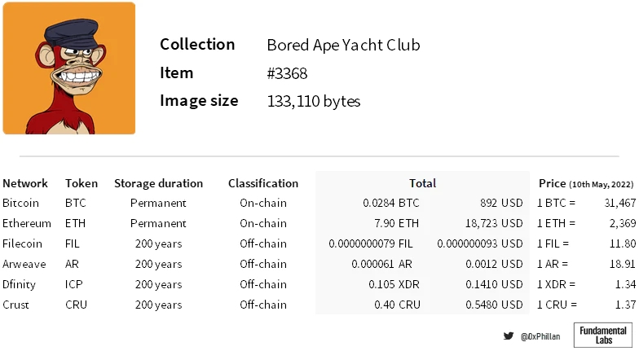Select the Filecoin network row
The image size is (639, 364).
(24, 243)
